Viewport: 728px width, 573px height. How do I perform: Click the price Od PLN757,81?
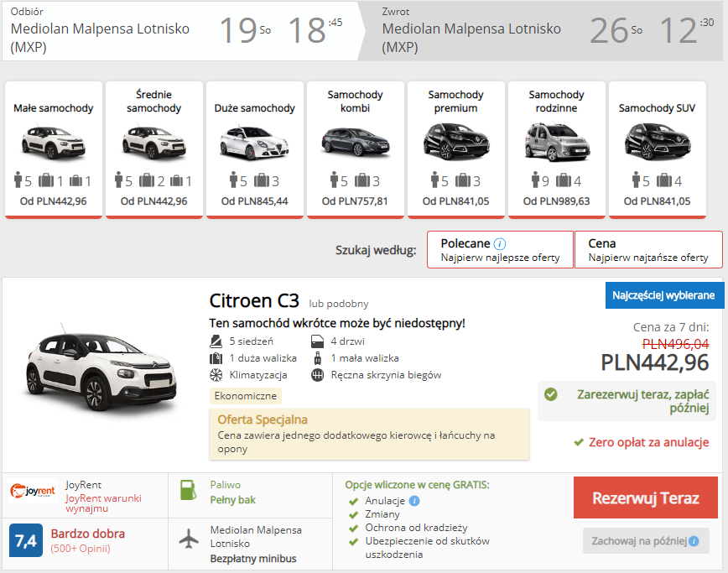(x=355, y=201)
